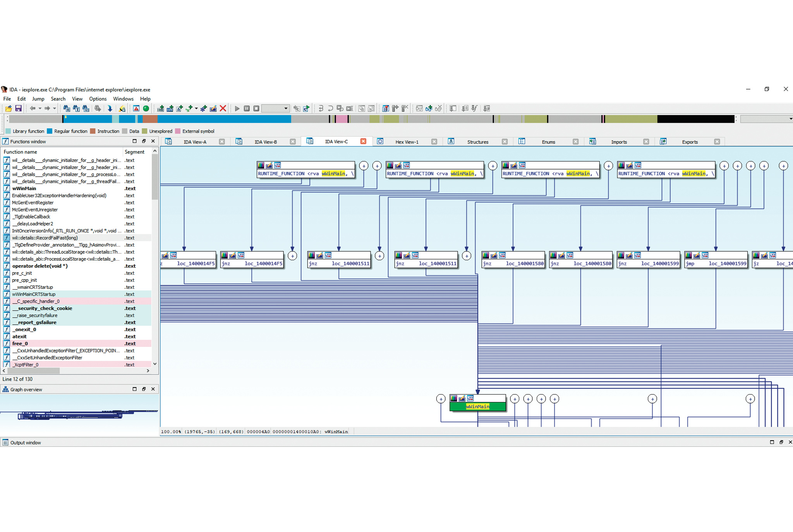Image resolution: width=793 pixels, height=532 pixels.
Task: Click the wWinMain function icon in list
Action: (x=7, y=189)
